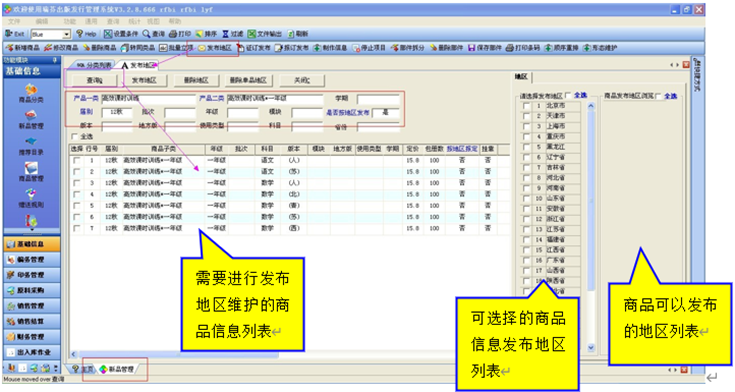Open 商品分类 in the sidebar
This screenshot has width=735, height=392.
31,93
